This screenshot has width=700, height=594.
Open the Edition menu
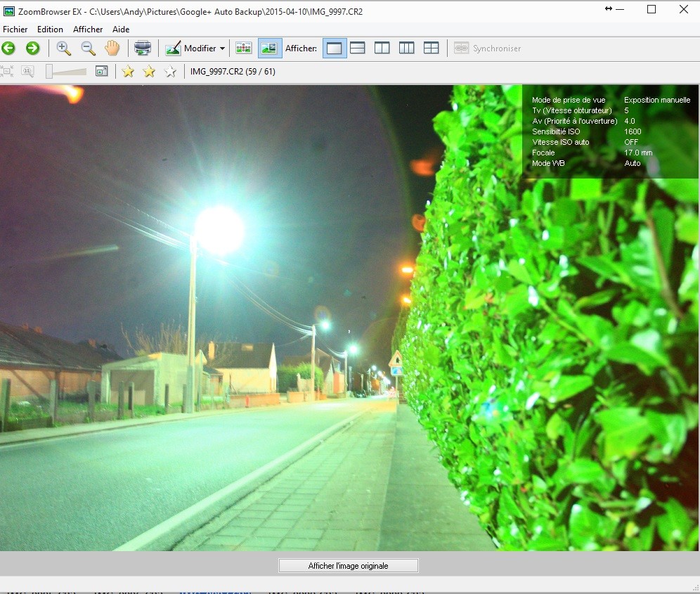click(x=50, y=30)
